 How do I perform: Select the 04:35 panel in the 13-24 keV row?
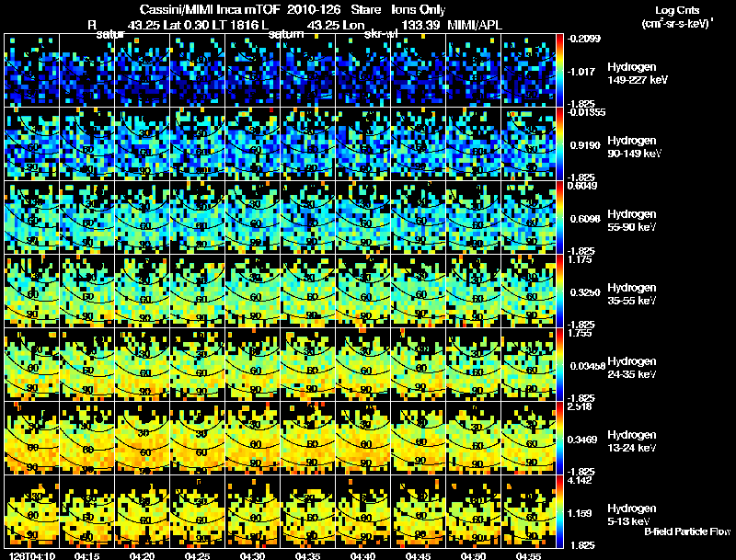point(307,439)
